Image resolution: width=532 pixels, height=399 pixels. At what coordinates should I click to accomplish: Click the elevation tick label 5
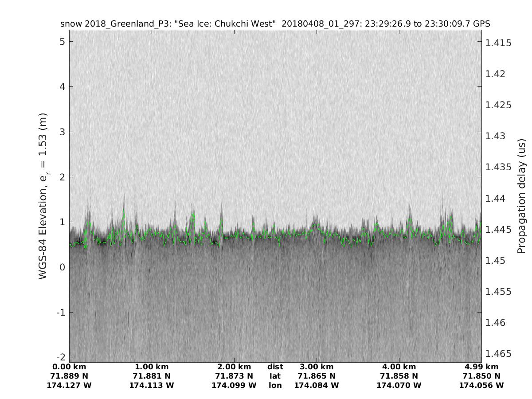click(x=62, y=41)
